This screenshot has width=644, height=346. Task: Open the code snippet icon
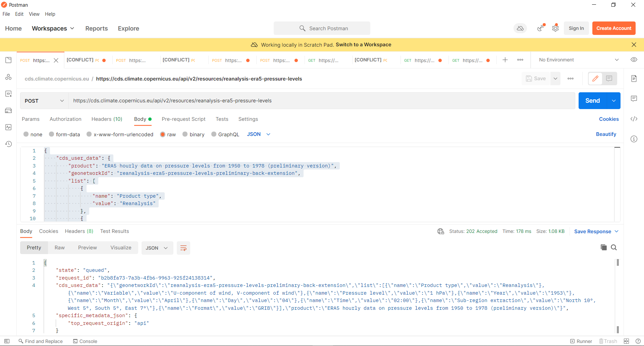coord(634,119)
